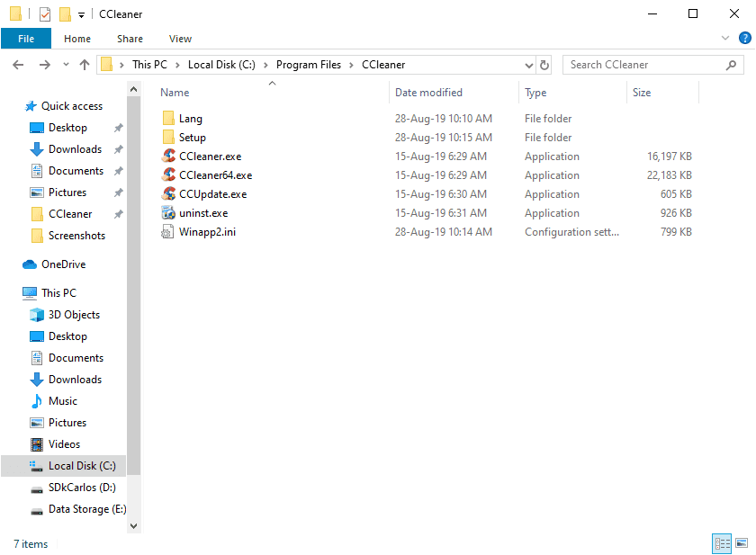Navigate to Program Files breadcrumb
The image size is (756, 555).
coord(309,65)
